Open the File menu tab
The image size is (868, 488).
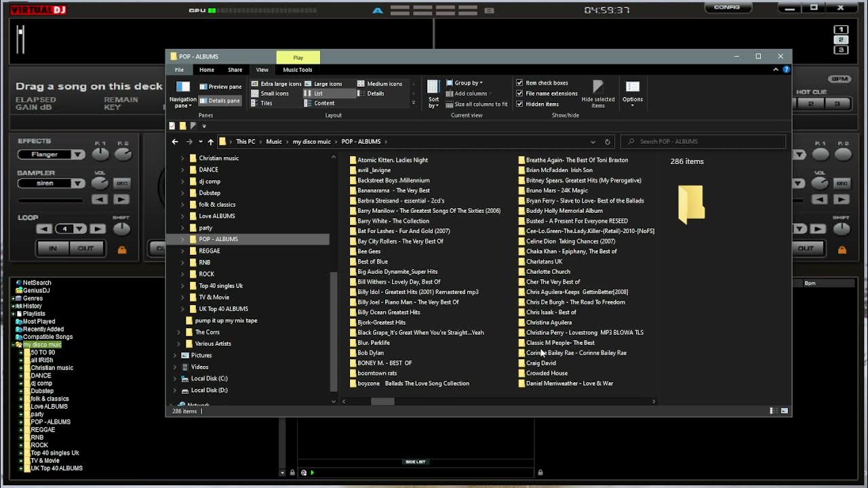coord(179,70)
